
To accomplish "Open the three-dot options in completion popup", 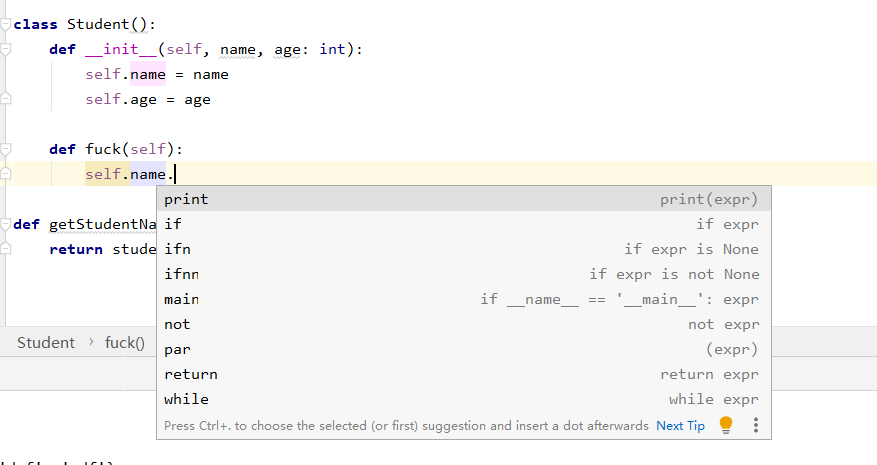I will click(x=755, y=425).
